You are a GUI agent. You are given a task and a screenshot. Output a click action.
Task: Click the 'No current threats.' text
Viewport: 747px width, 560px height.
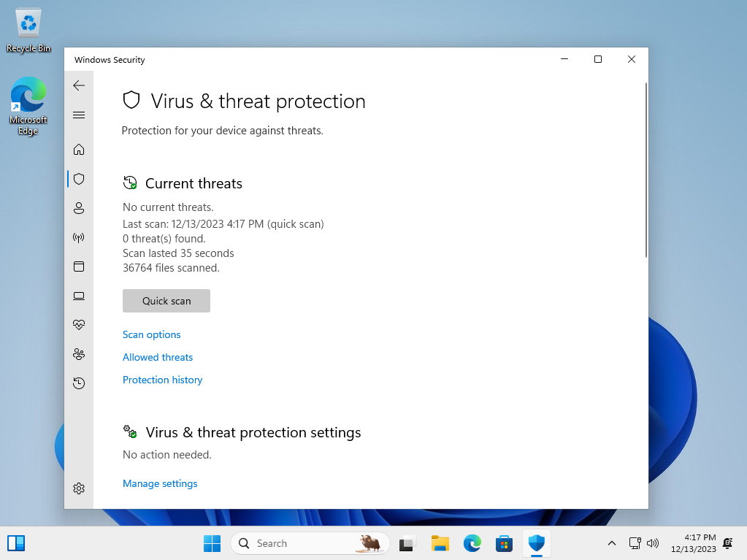[168, 207]
